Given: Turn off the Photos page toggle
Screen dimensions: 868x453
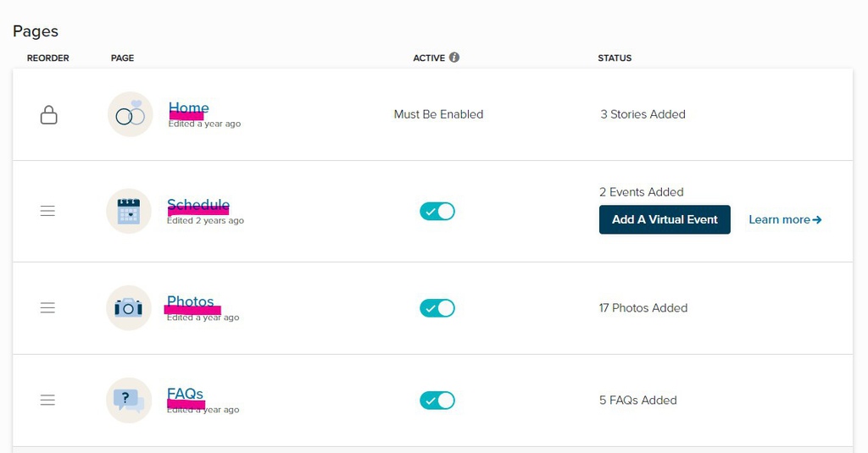Looking at the screenshot, I should [x=437, y=307].
